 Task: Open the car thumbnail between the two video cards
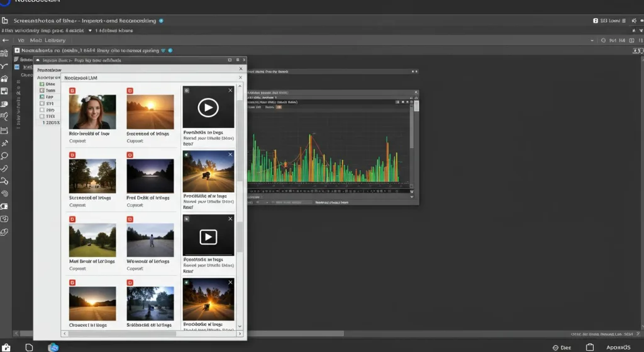tap(208, 171)
